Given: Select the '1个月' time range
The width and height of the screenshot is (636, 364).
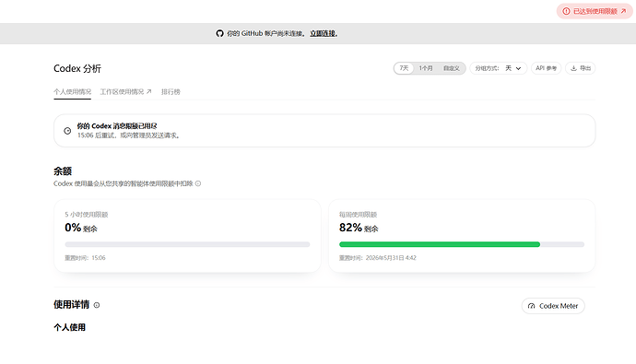Looking at the screenshot, I should tap(426, 68).
